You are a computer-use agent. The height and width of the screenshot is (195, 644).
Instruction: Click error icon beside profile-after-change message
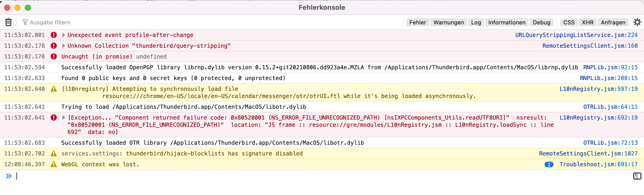[x=54, y=35]
